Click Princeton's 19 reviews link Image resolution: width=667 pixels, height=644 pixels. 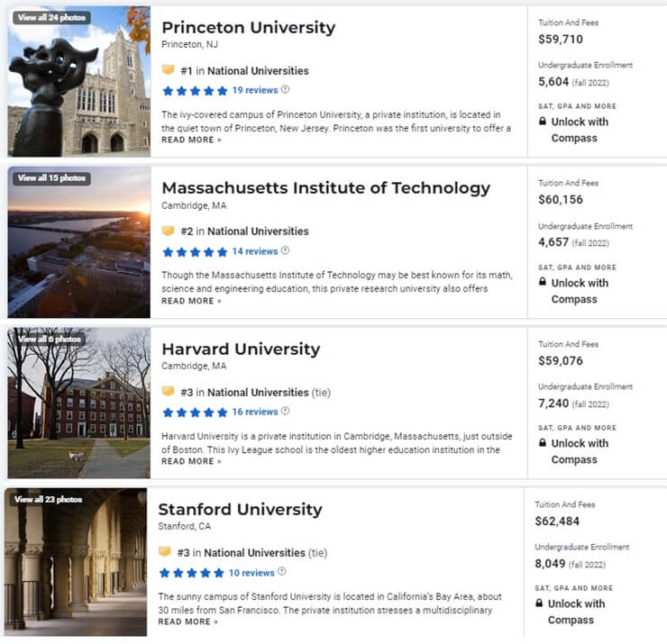[255, 90]
